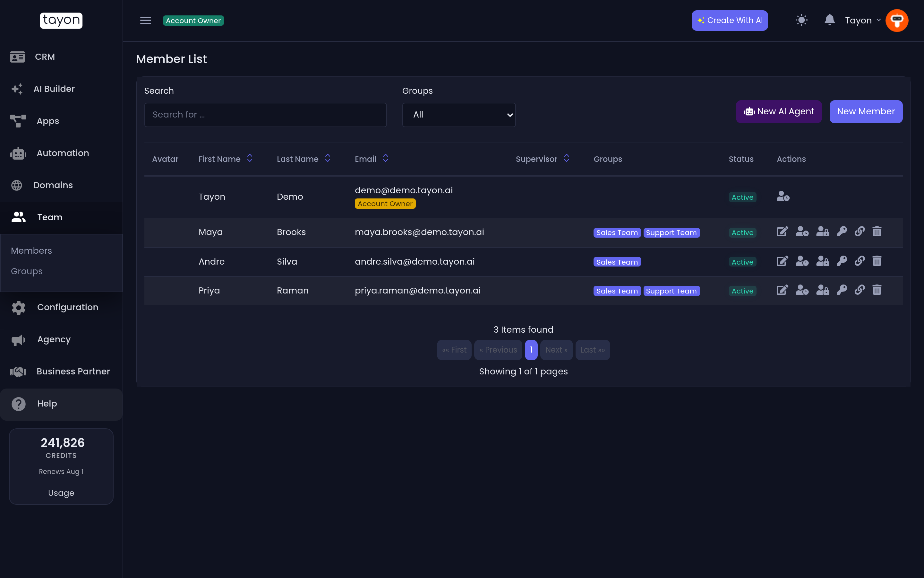Click the orange Tayon user avatar

897,20
